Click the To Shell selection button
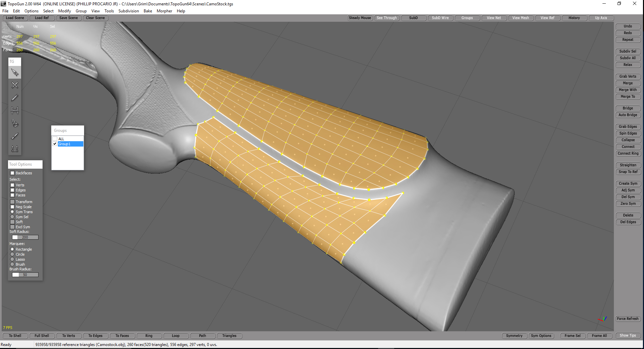The height and width of the screenshot is (349, 644). [x=15, y=336]
